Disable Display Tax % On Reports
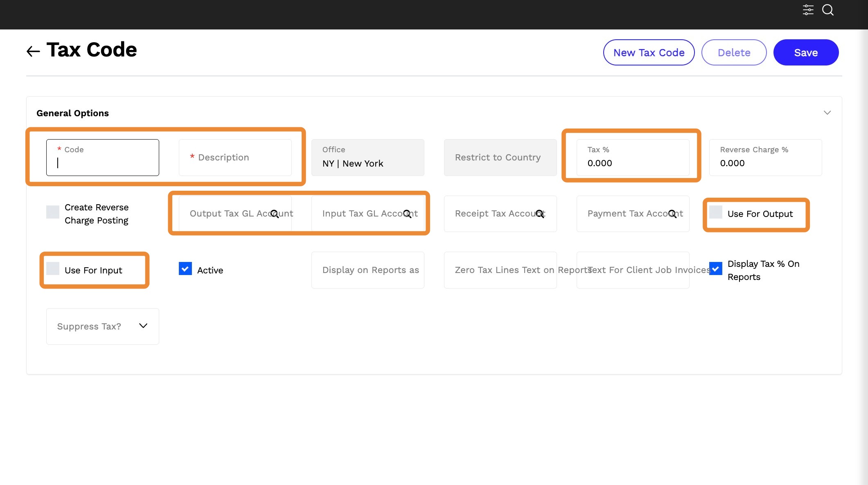The width and height of the screenshot is (868, 485). coord(716,268)
